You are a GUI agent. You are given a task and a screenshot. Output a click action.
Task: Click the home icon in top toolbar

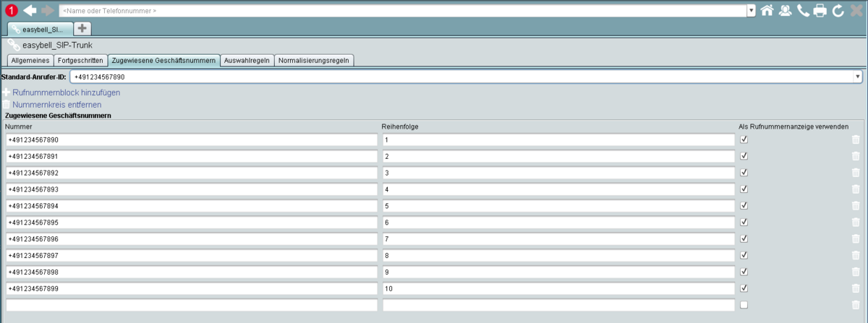tap(767, 10)
